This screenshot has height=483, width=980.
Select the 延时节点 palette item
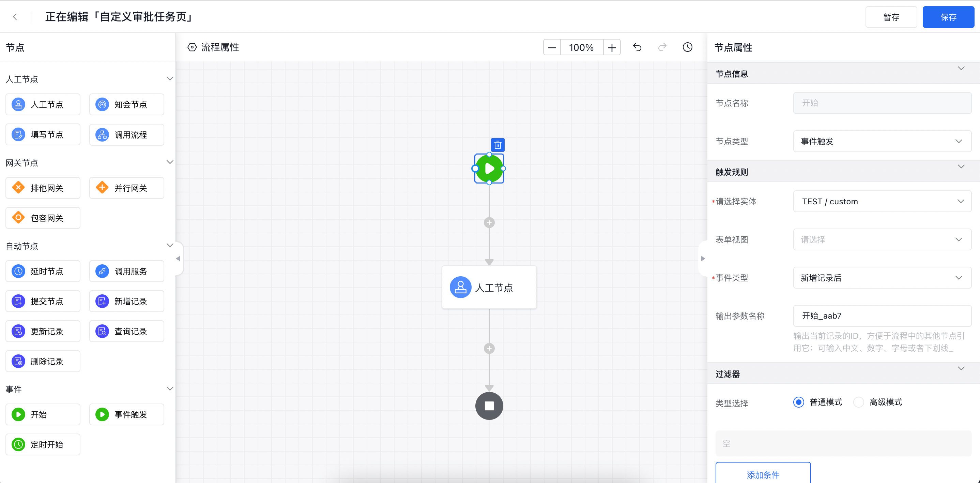tap(43, 271)
